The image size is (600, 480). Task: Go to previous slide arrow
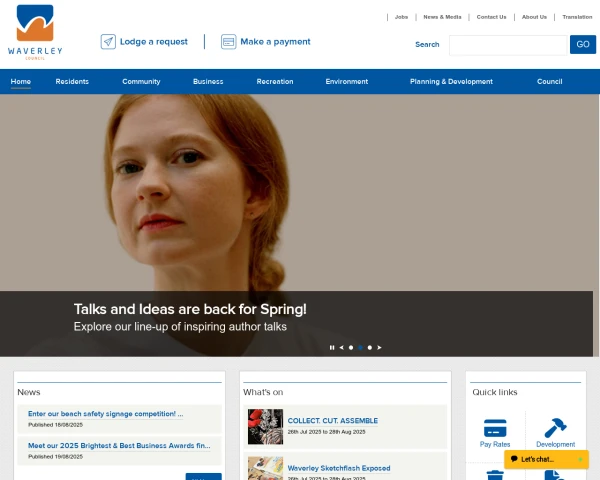click(x=341, y=348)
